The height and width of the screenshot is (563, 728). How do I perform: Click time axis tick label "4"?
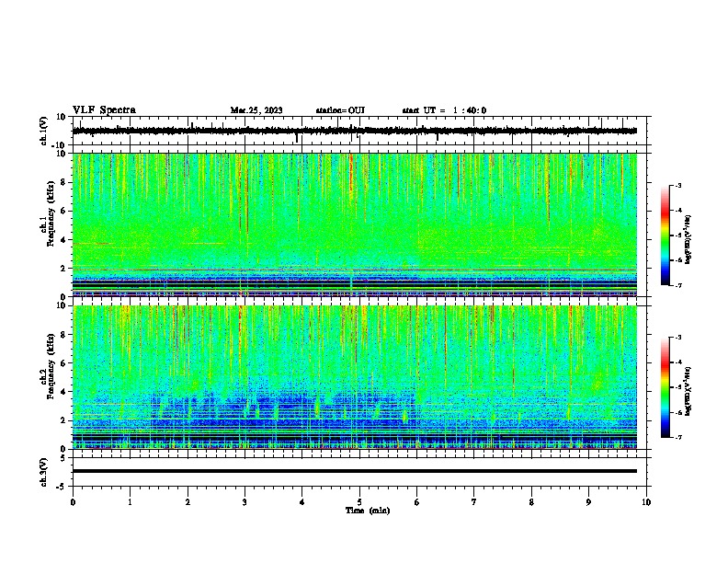click(302, 502)
